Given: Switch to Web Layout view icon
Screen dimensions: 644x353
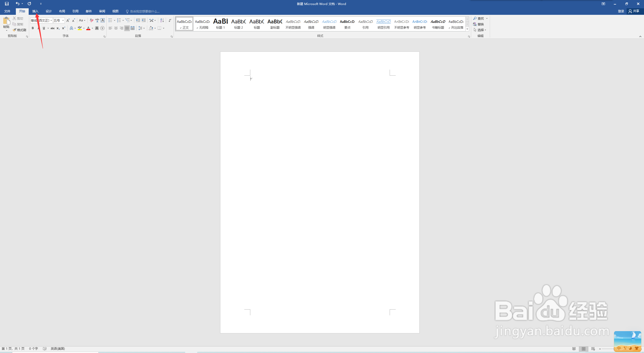Looking at the screenshot, I should pyautogui.click(x=593, y=349).
